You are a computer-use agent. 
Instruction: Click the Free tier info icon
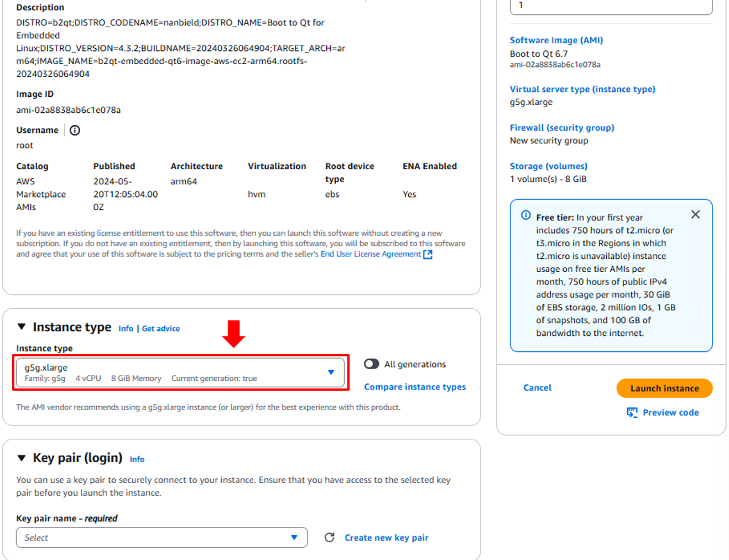[526, 215]
